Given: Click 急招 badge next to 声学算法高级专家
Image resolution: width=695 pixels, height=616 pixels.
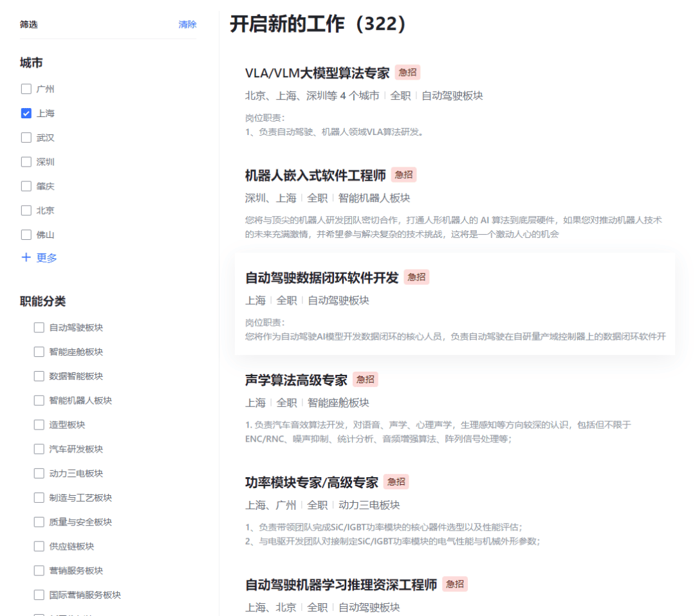Looking at the screenshot, I should coord(366,379).
